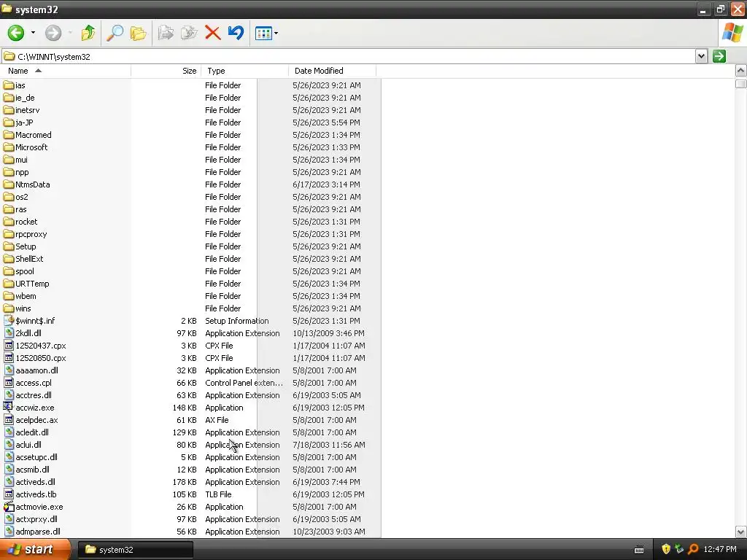This screenshot has width=747, height=560.
Task: Select the $winnt$.inf file icon
Action: (9, 321)
